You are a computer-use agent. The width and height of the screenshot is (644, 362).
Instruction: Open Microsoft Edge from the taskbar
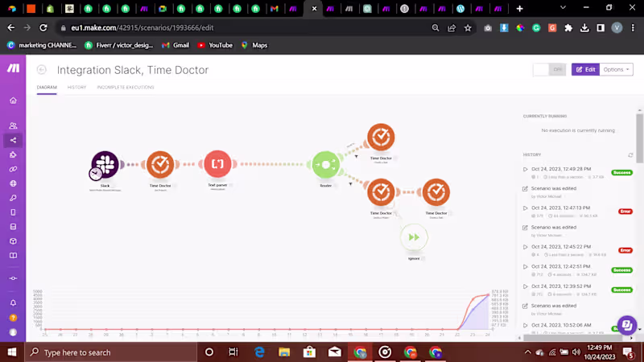click(259, 352)
